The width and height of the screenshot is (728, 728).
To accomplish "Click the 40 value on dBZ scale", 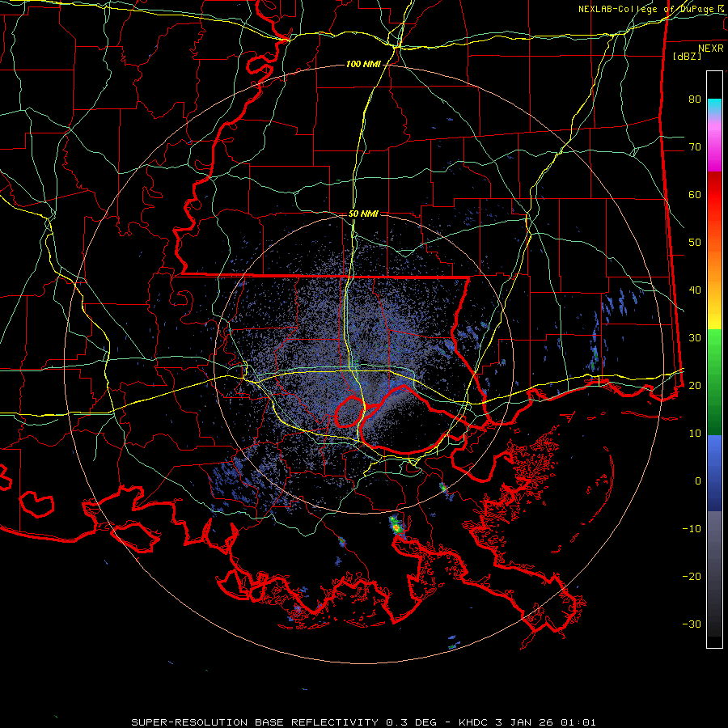I will pos(695,290).
